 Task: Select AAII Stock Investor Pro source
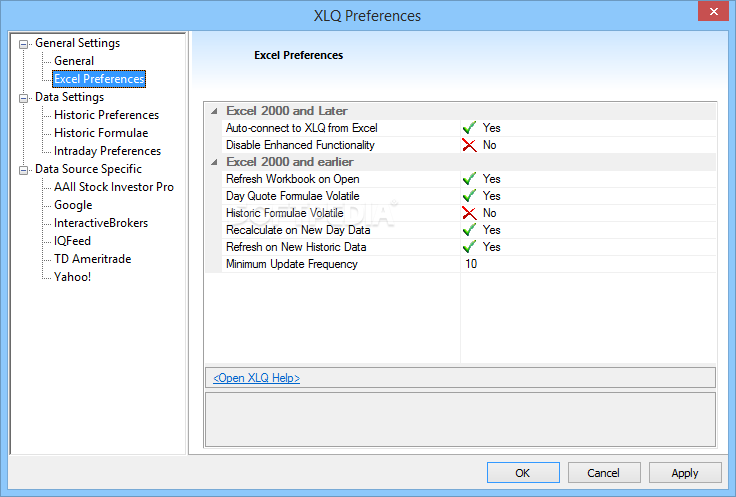click(x=114, y=187)
